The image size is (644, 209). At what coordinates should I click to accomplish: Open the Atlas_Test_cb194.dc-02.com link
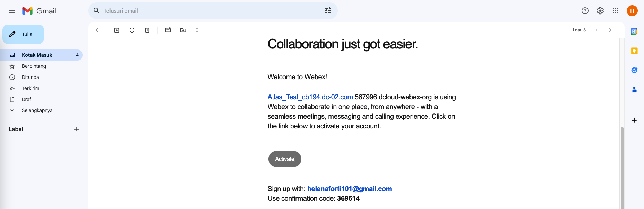tap(310, 97)
